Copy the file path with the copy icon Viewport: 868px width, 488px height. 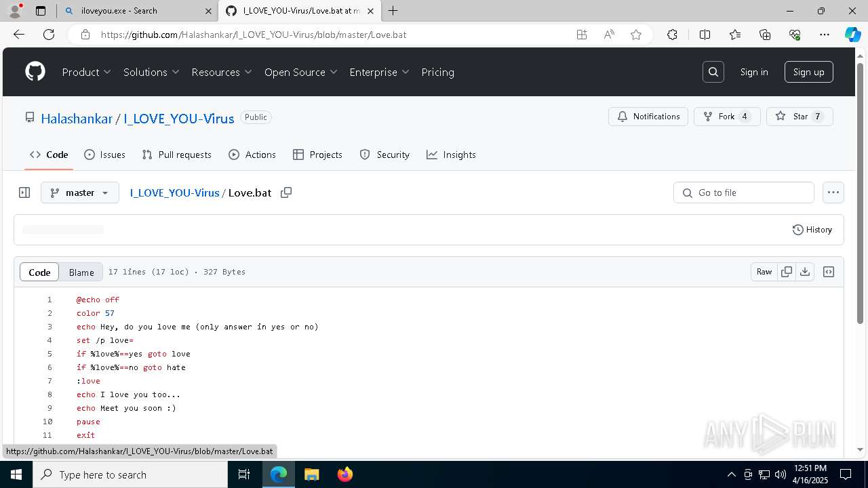coord(286,192)
